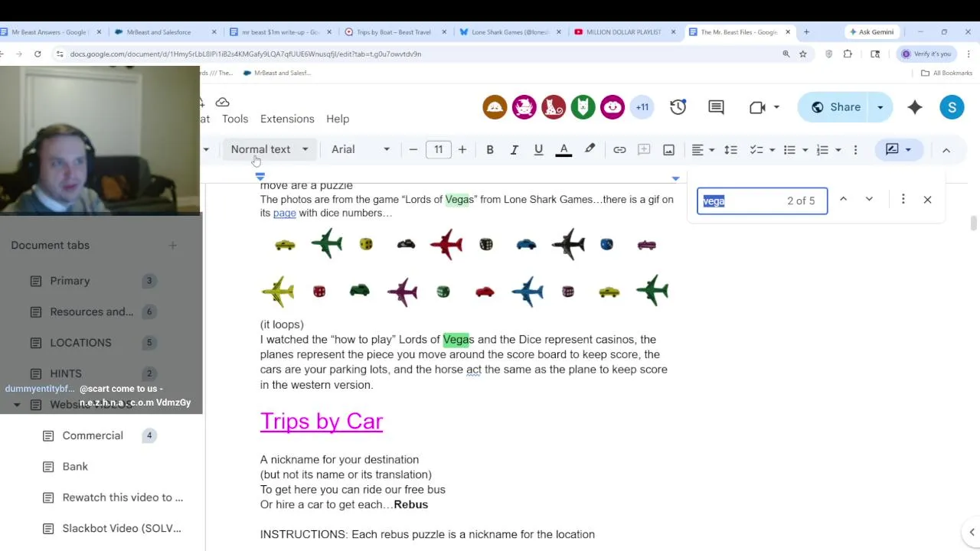This screenshot has height=551, width=980.
Task: Click the Trips by Car heading link
Action: pos(322,422)
